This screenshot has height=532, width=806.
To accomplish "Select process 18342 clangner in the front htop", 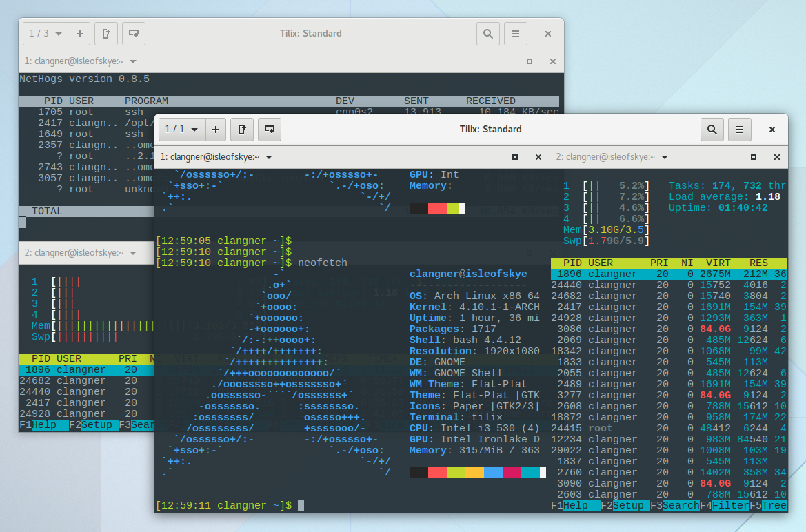I will (669, 351).
